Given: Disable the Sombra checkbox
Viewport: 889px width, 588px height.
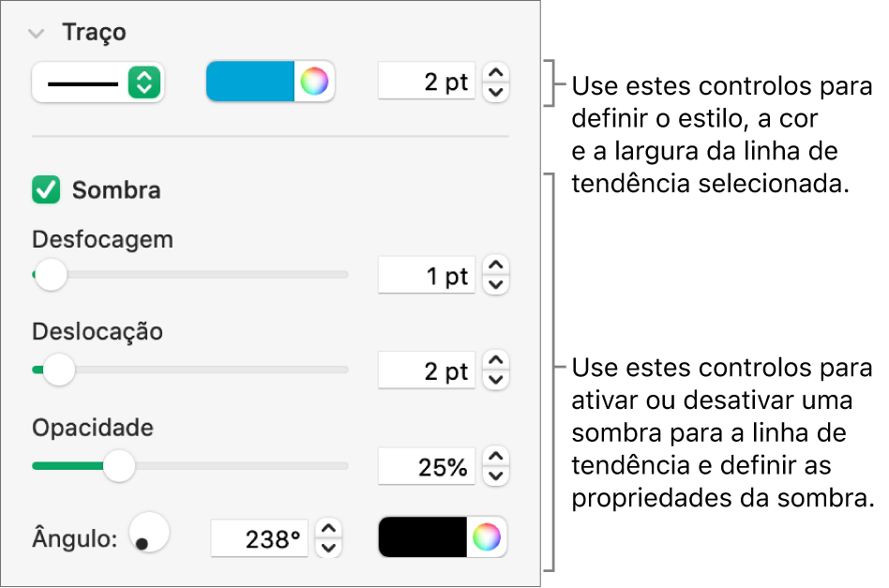Looking at the screenshot, I should pyautogui.click(x=45, y=190).
